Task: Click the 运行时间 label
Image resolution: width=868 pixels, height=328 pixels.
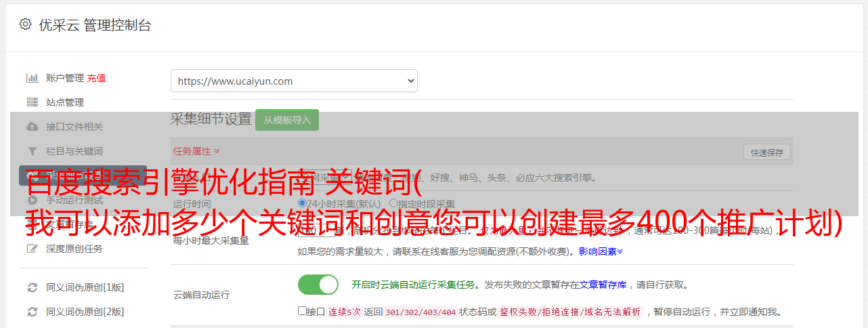Action: (192, 204)
